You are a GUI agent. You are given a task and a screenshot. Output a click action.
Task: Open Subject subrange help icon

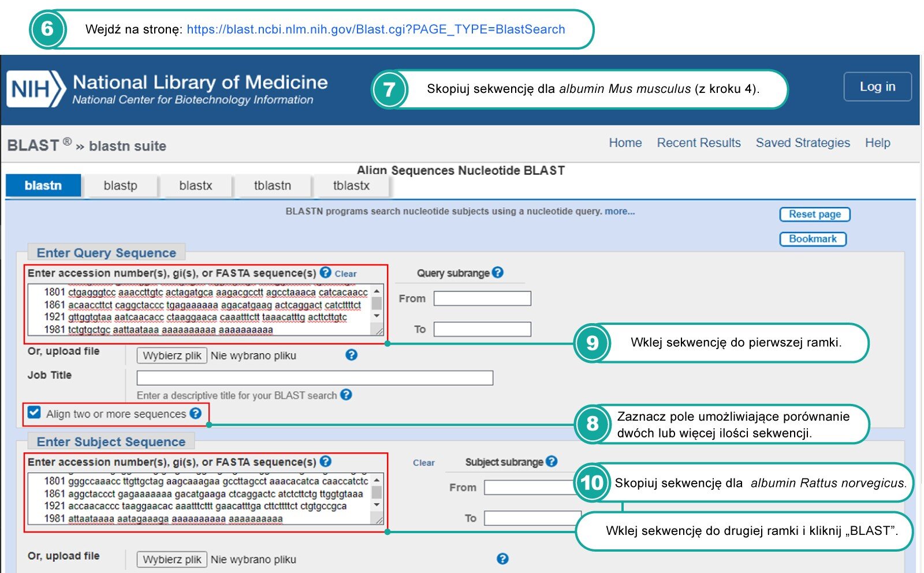point(552,461)
